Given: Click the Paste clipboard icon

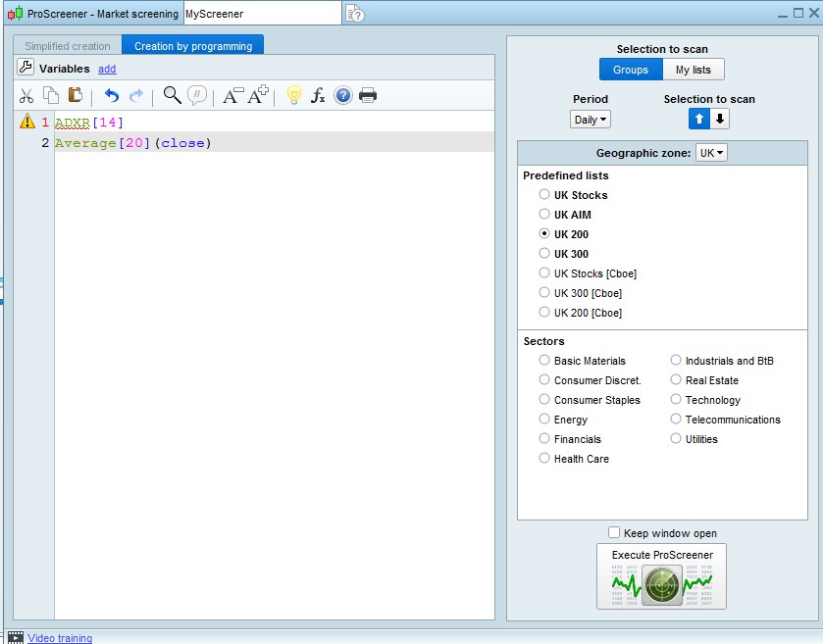Looking at the screenshot, I should coord(76,95).
